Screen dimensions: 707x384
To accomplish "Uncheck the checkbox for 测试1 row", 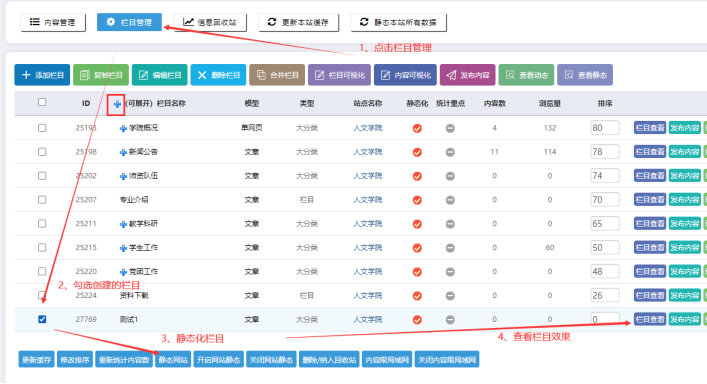I will 42,319.
